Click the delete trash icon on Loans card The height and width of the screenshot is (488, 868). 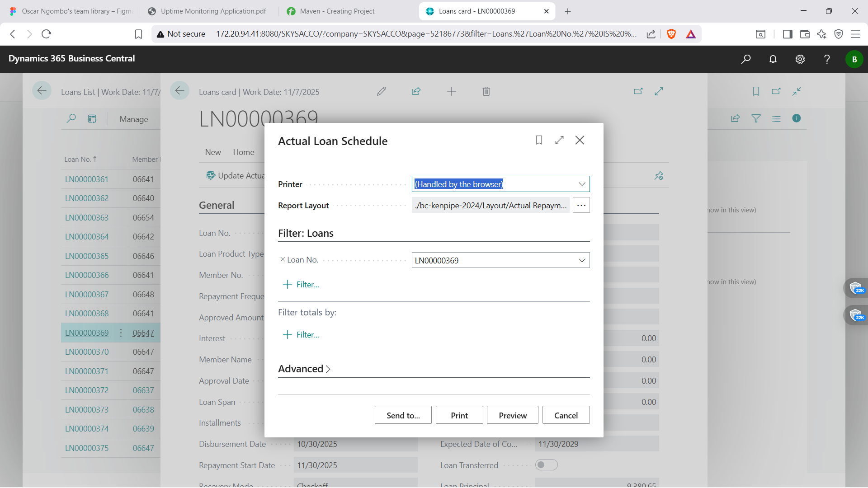tap(486, 92)
